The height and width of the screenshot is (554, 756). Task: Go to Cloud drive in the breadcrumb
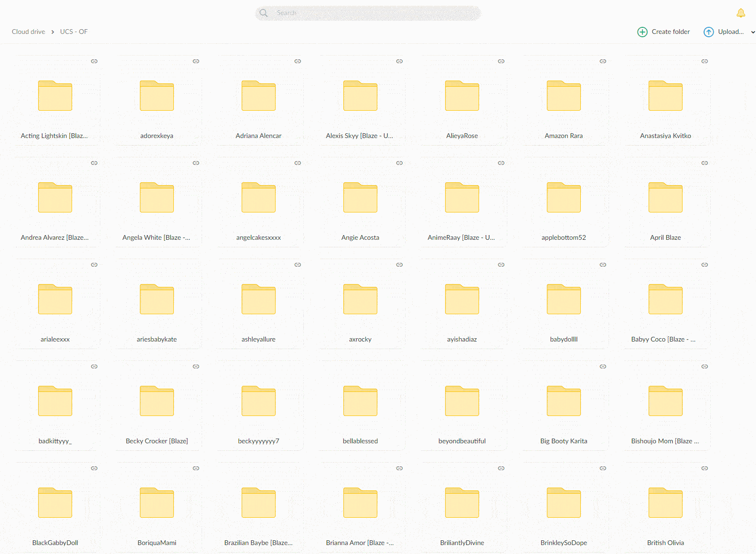(x=28, y=32)
